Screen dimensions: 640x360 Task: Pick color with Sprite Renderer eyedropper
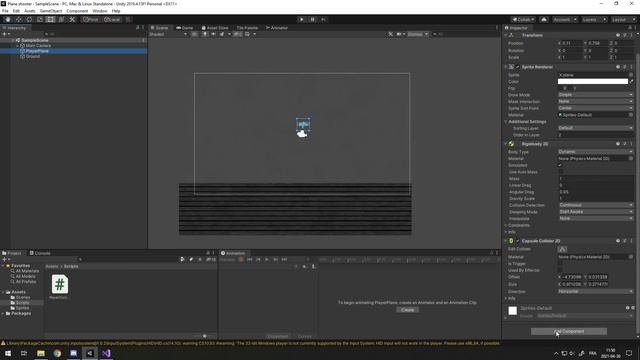coord(631,82)
